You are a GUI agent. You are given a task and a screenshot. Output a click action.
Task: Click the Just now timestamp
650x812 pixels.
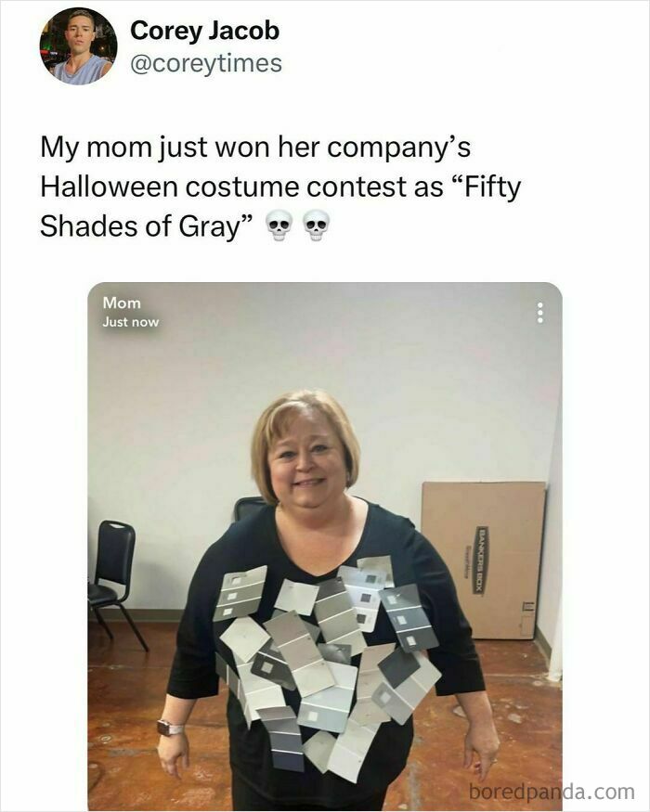click(x=131, y=322)
